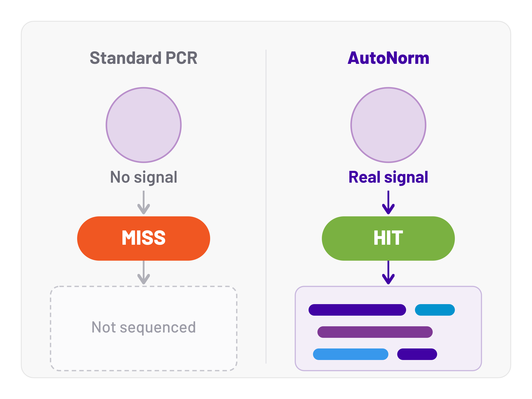Click the dashed Not sequenced box
Screen dimensions: 532x399
click(x=144, y=329)
